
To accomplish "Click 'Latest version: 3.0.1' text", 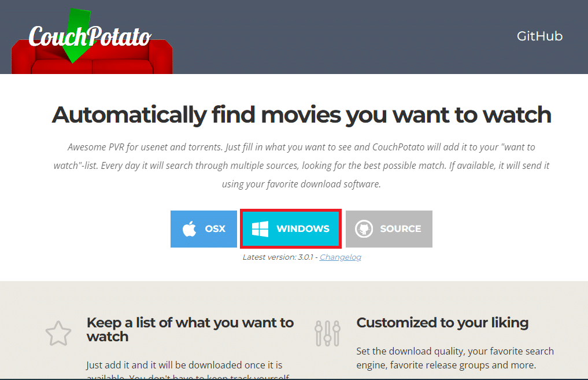I will pyautogui.click(x=278, y=257).
